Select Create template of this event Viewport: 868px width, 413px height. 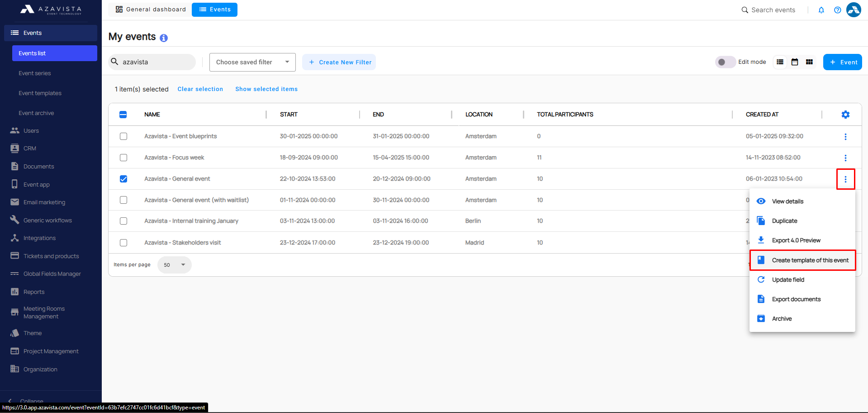tap(802, 260)
